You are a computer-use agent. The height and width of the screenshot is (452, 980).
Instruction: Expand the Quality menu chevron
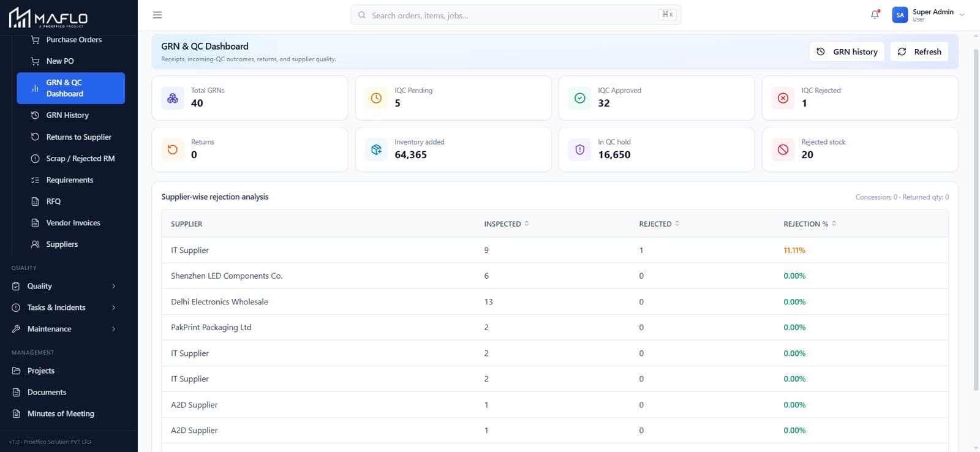pyautogui.click(x=114, y=286)
